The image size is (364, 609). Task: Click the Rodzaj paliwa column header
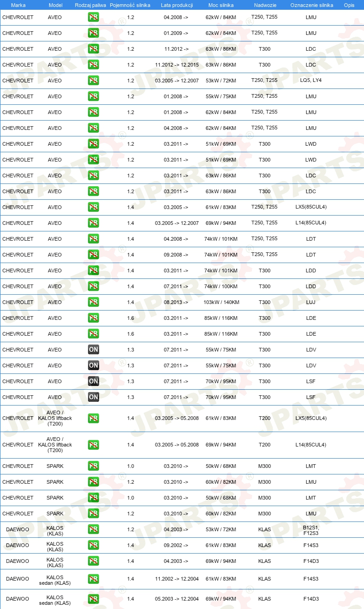click(91, 5)
